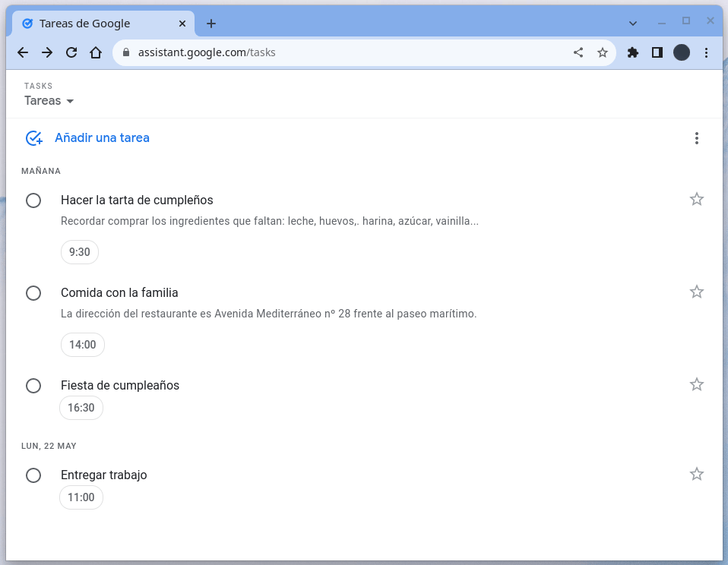Go back using the browser back arrow
The height and width of the screenshot is (565, 728).
pyautogui.click(x=23, y=52)
